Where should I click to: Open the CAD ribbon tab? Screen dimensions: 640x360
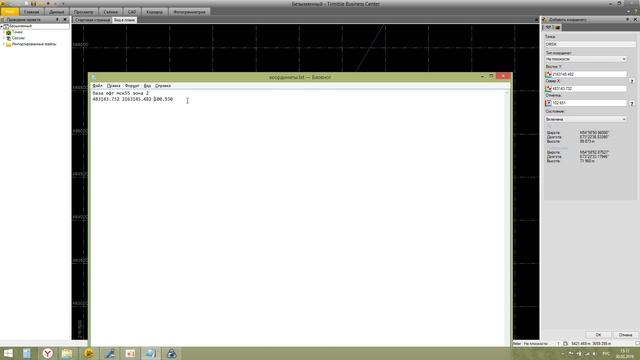click(132, 12)
